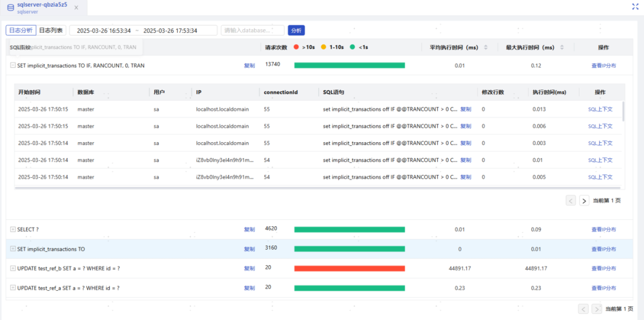The width and height of the screenshot is (644, 320).
Task: Click the sqlserver database icon in tab
Action: click(10, 7)
